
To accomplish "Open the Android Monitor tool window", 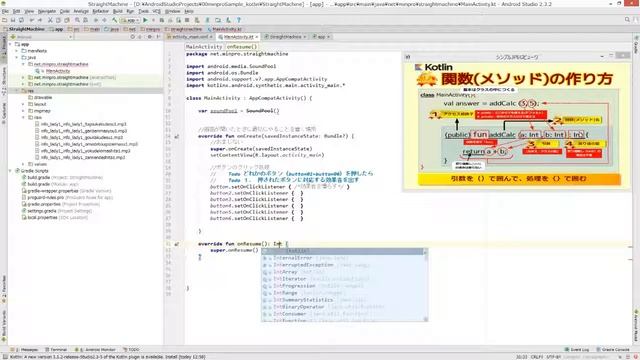I will tap(96, 350).
